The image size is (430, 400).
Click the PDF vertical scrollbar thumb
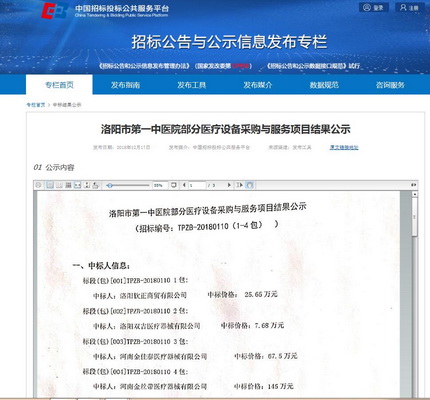414,217
